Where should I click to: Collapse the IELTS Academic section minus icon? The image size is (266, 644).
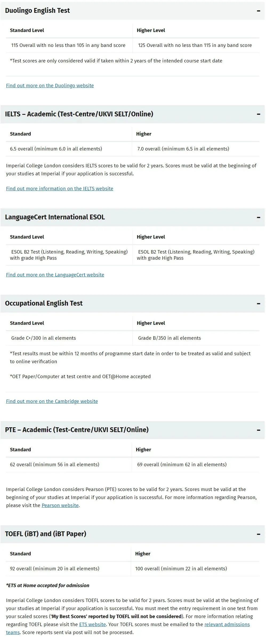click(258, 114)
